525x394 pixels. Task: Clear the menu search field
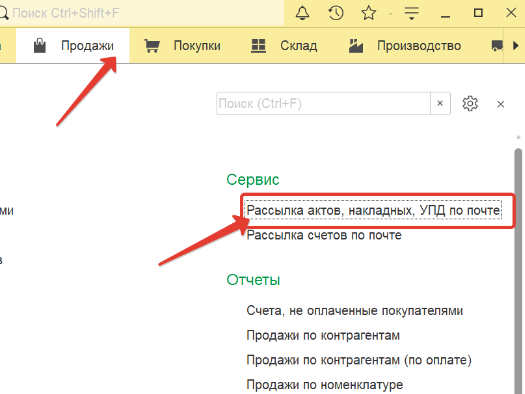tap(440, 104)
